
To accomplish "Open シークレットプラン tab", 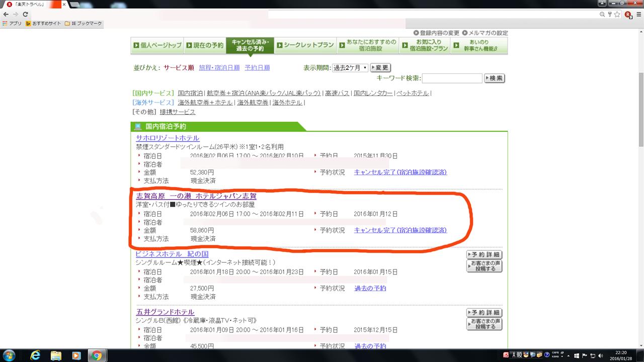I will click(x=305, y=45).
